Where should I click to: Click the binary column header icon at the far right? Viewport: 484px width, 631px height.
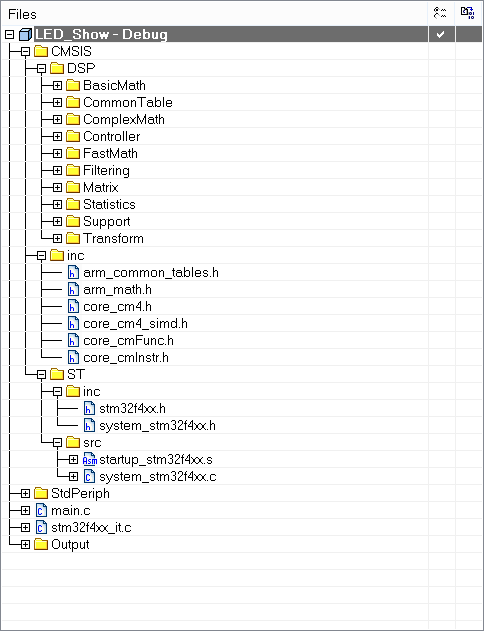click(x=468, y=13)
